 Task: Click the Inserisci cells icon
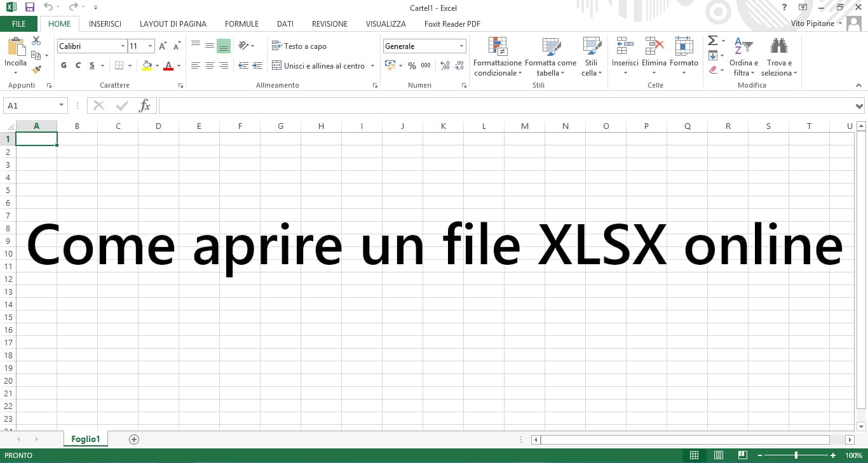coord(624,47)
